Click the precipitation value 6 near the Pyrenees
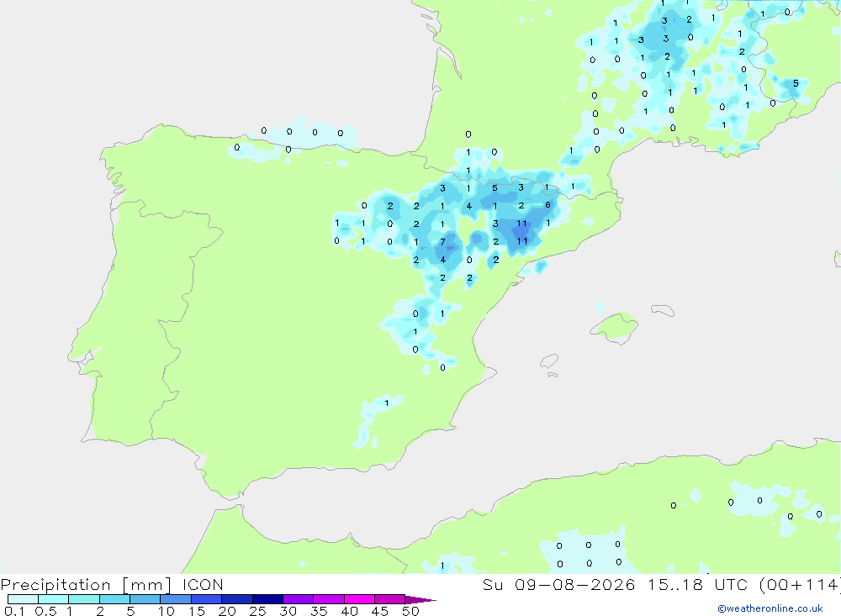Viewport: 841px width, 616px height. click(x=547, y=205)
